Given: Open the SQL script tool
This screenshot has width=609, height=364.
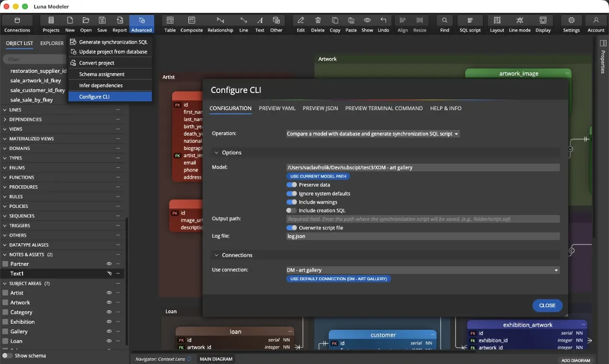Looking at the screenshot, I should coord(470,24).
